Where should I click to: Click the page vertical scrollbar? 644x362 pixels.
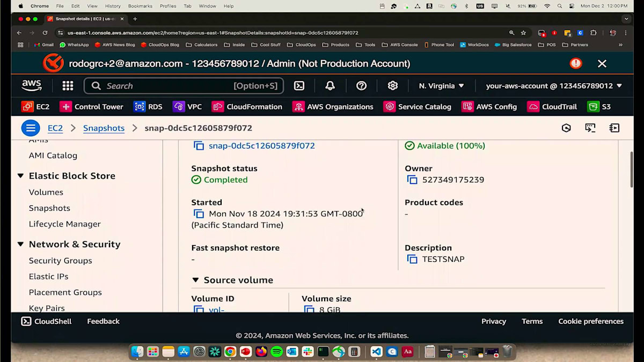pos(631,169)
